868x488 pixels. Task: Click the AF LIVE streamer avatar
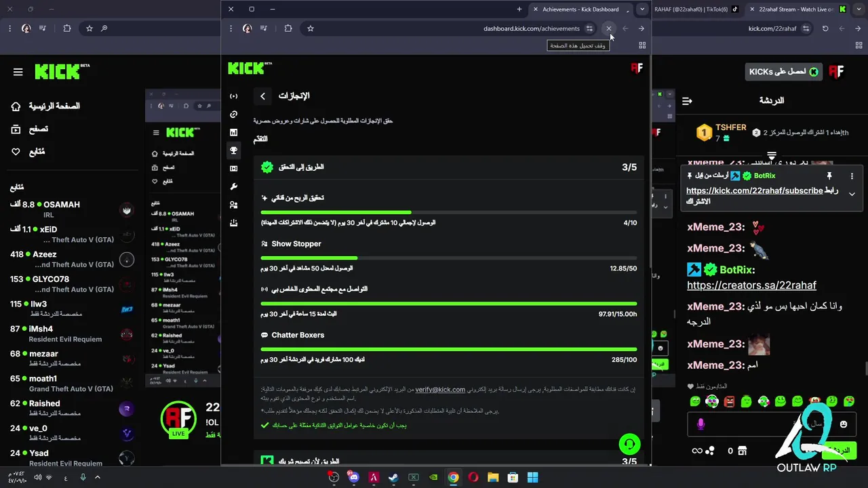tap(178, 420)
